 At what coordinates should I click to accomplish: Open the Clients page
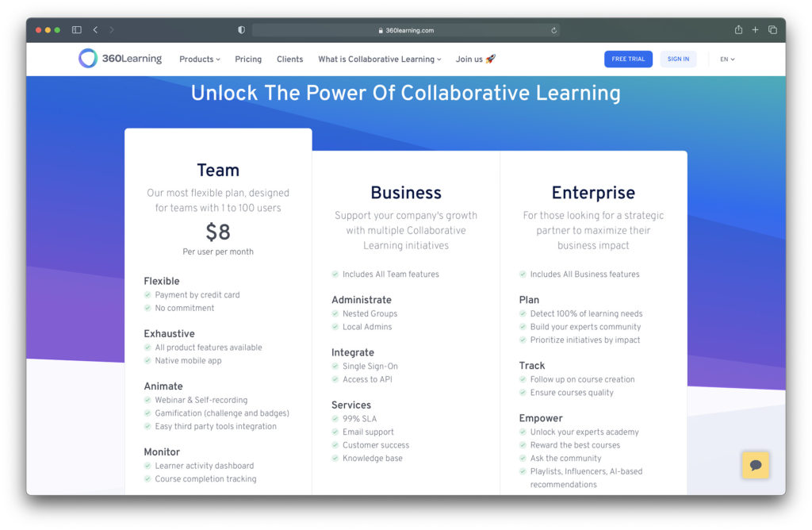click(289, 59)
